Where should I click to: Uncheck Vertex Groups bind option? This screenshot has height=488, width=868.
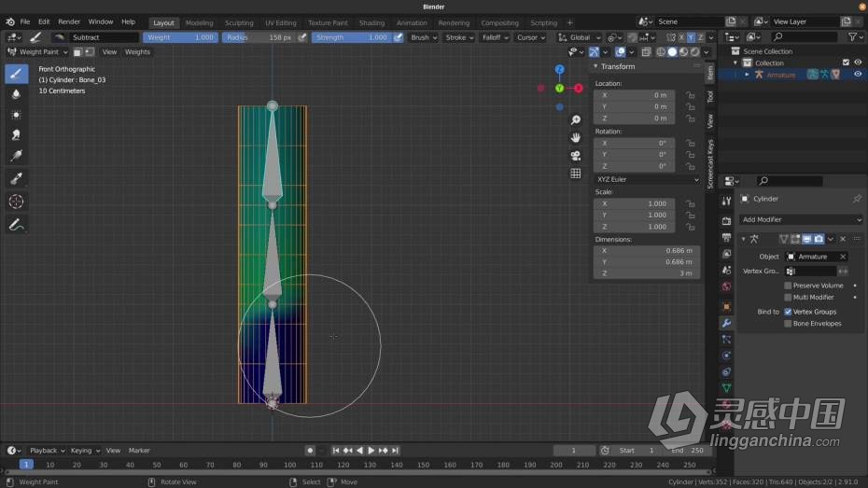tap(788, 312)
